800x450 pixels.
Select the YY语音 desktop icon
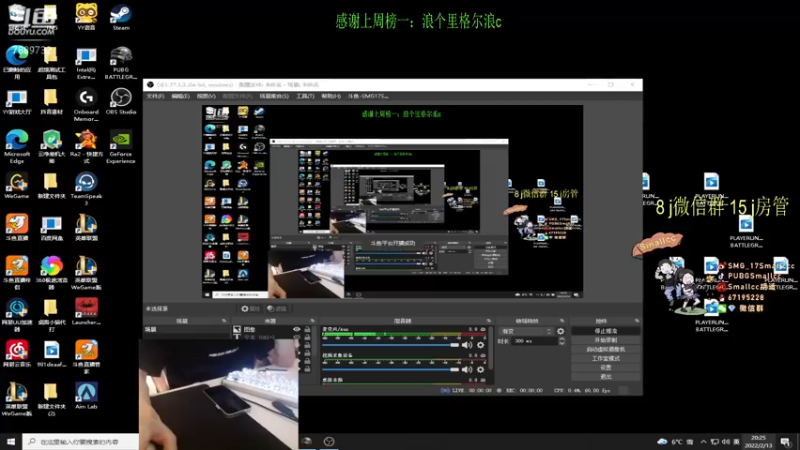point(86,17)
